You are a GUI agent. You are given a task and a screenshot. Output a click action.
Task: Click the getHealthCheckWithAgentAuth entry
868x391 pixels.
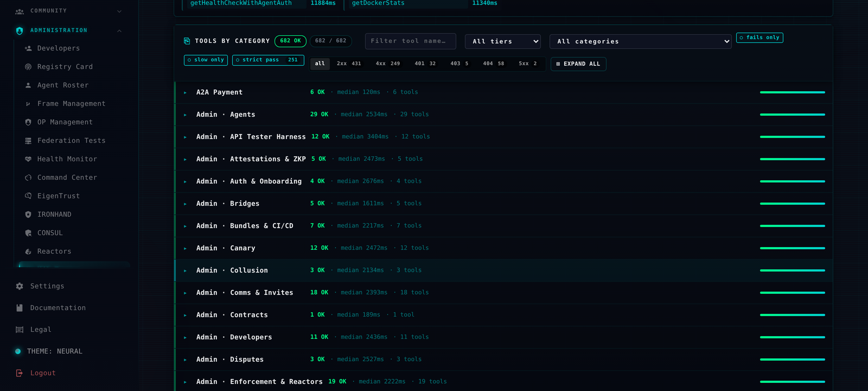point(241,3)
